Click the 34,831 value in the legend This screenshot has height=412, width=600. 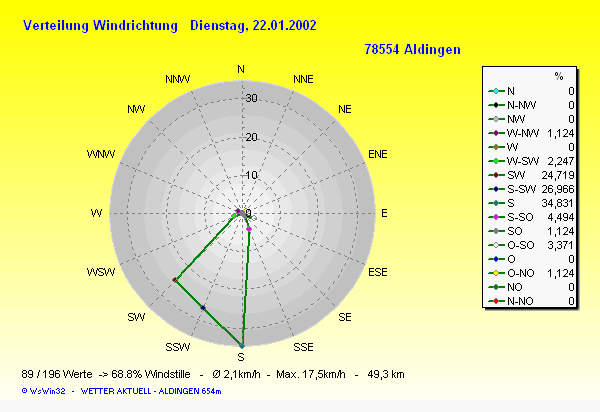(557, 203)
